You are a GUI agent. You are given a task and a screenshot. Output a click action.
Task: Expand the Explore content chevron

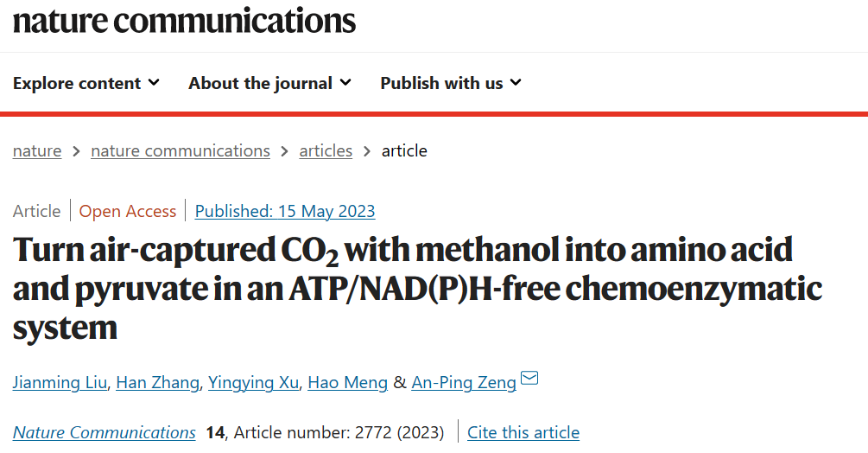tap(154, 82)
